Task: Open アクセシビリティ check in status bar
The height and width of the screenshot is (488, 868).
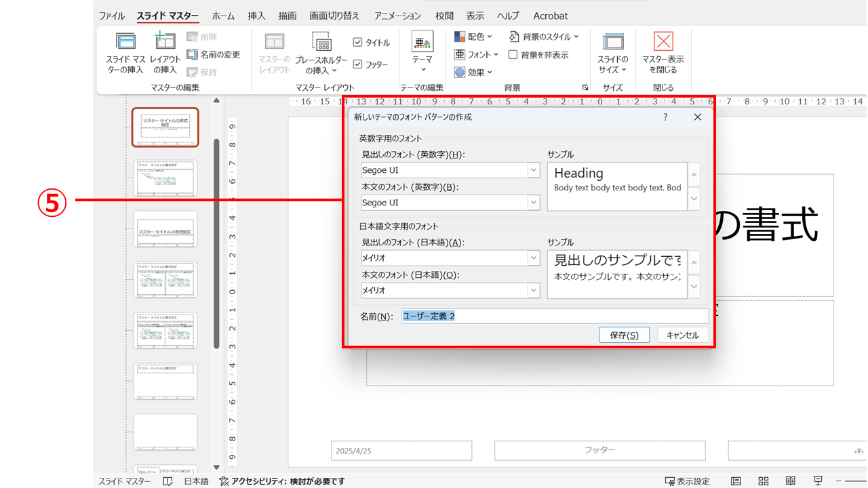Action: pos(282,481)
